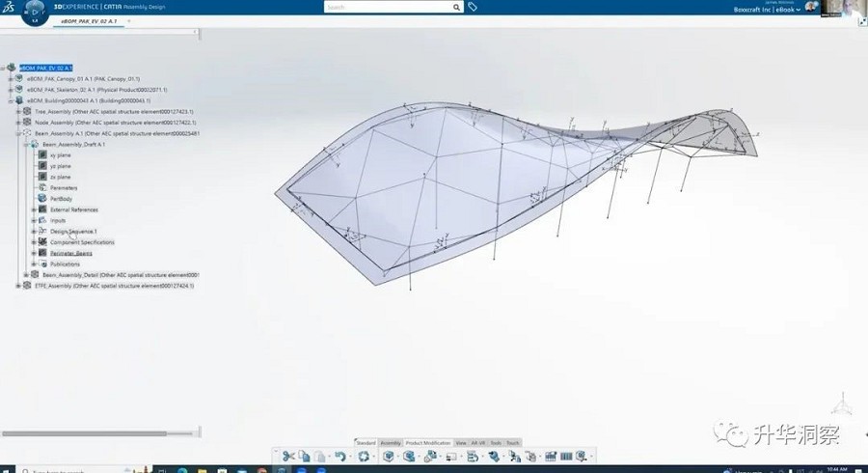The width and height of the screenshot is (868, 473).
Task: Click the Undo arrow icon
Action: [x=340, y=457]
